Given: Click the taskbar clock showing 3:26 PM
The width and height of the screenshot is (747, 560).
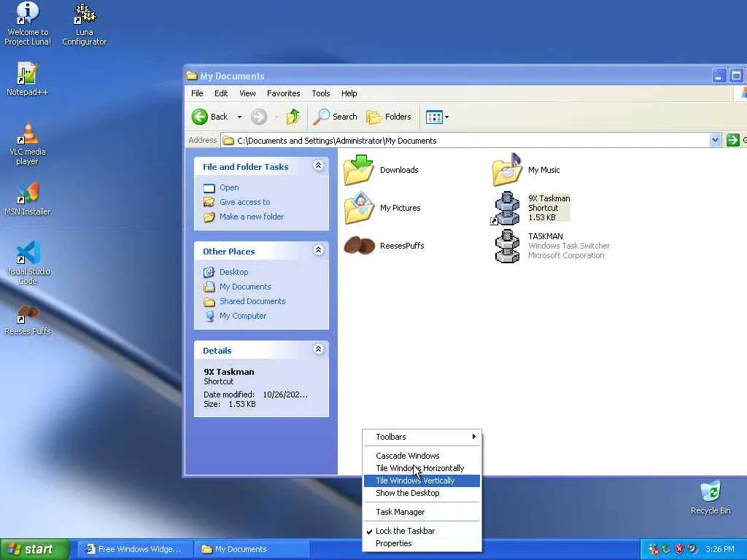Looking at the screenshot, I should coord(720,549).
